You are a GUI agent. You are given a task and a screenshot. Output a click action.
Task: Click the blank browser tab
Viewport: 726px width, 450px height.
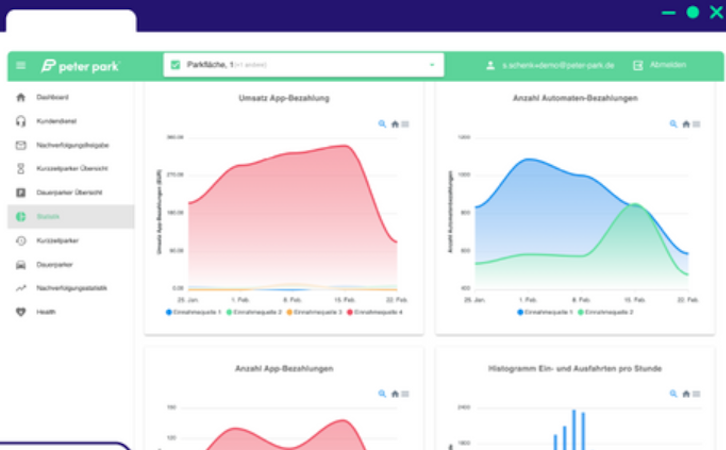point(71,21)
